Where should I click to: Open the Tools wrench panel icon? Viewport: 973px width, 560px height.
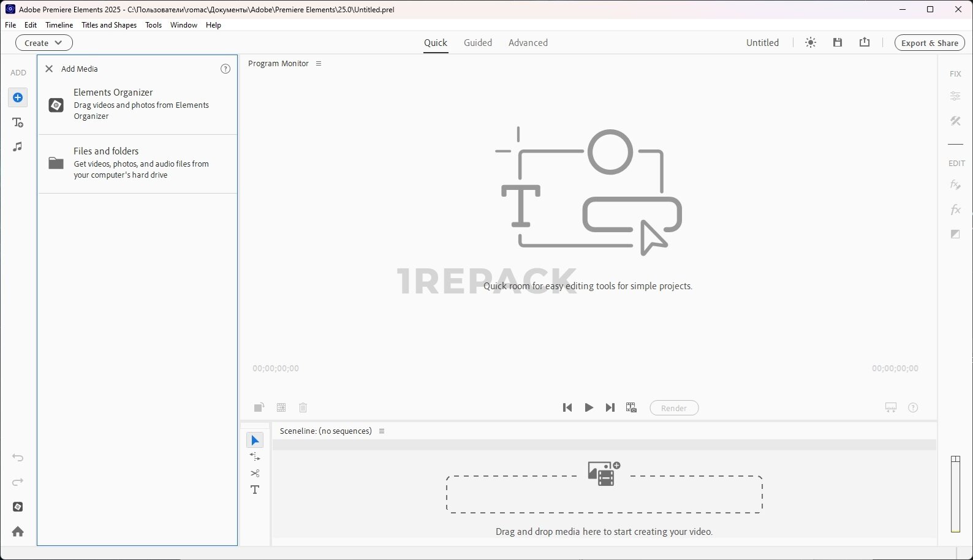[x=955, y=121]
